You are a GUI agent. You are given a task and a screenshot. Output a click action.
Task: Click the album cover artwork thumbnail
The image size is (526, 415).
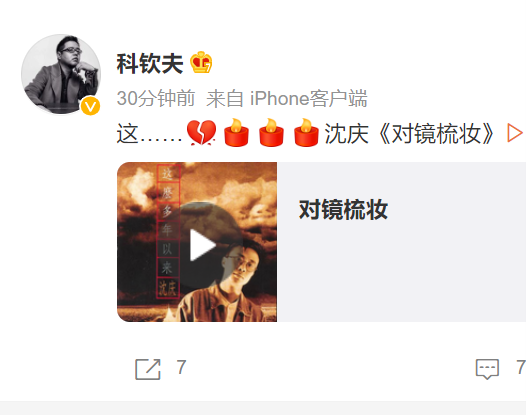point(197,242)
